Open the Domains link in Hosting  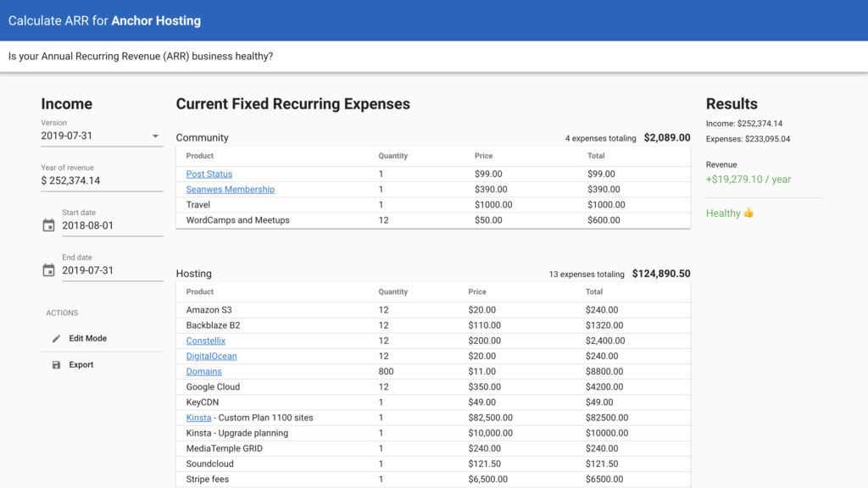[x=203, y=372]
